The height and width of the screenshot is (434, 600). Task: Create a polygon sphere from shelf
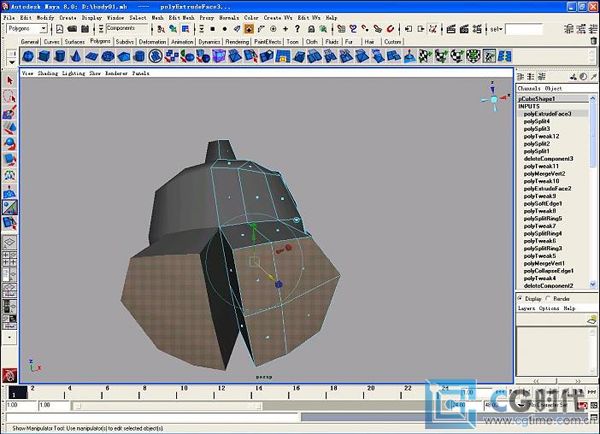click(x=28, y=56)
